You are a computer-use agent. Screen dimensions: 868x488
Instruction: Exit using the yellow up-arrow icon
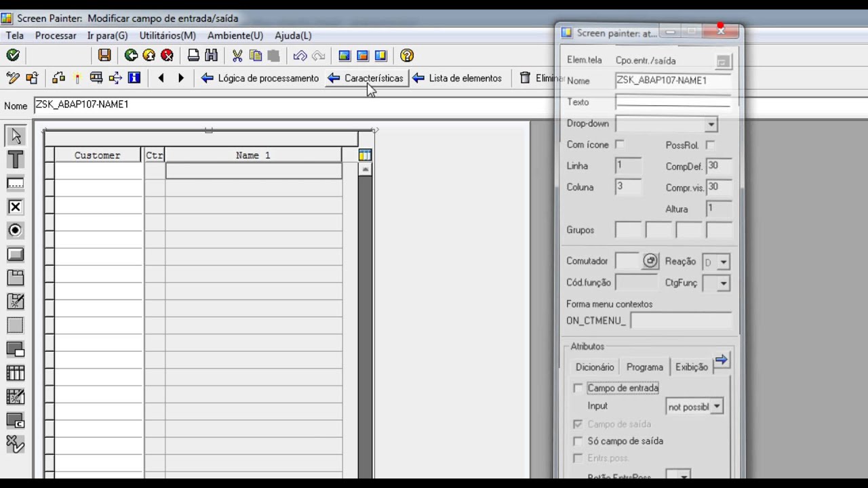149,56
